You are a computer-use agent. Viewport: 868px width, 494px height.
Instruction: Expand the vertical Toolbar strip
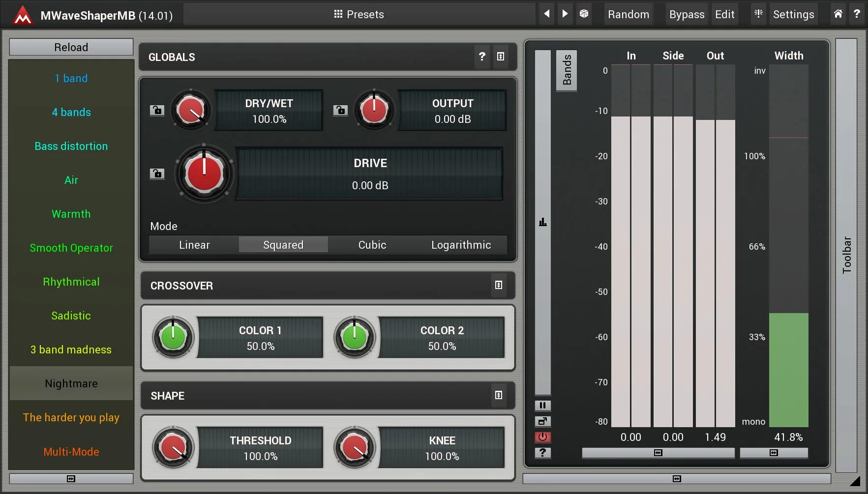[846, 255]
